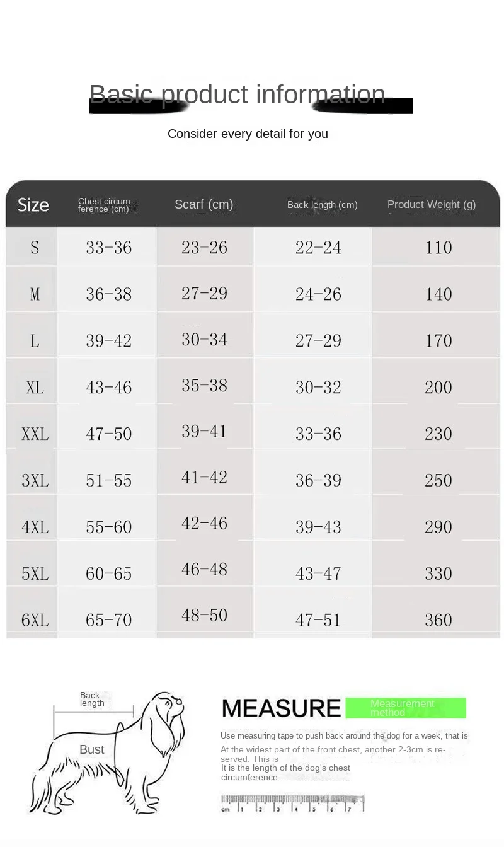Click the measuring tape ruler image
The image size is (504, 847).
292,804
